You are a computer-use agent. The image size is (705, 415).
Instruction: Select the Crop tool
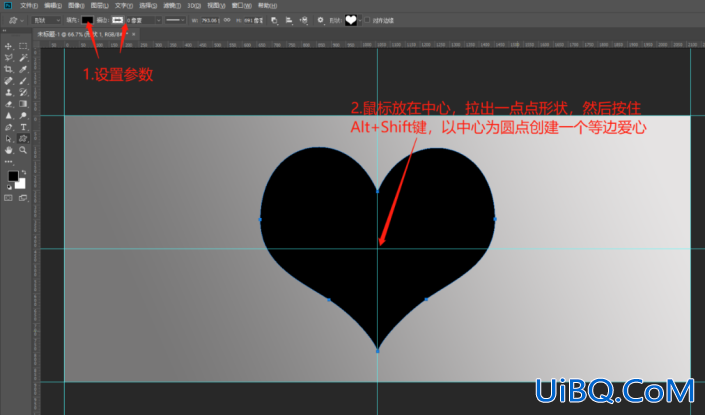8,69
